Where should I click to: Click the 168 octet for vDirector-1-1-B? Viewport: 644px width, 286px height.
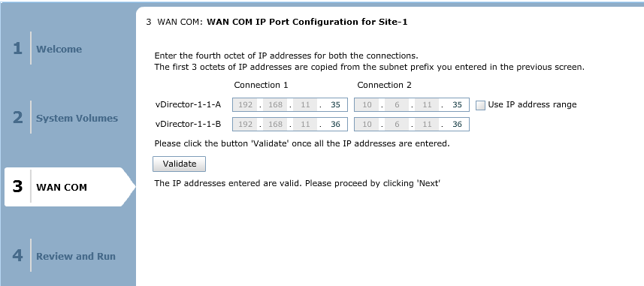coord(275,125)
